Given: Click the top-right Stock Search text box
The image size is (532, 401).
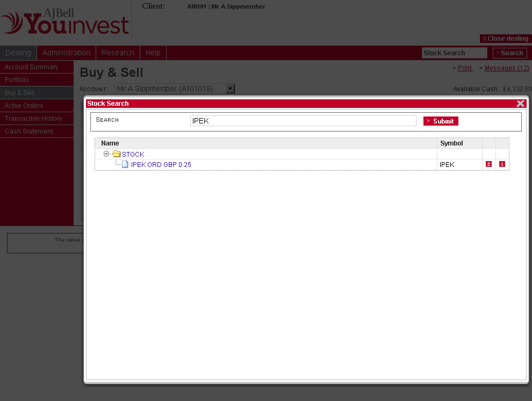Looking at the screenshot, I should point(454,53).
